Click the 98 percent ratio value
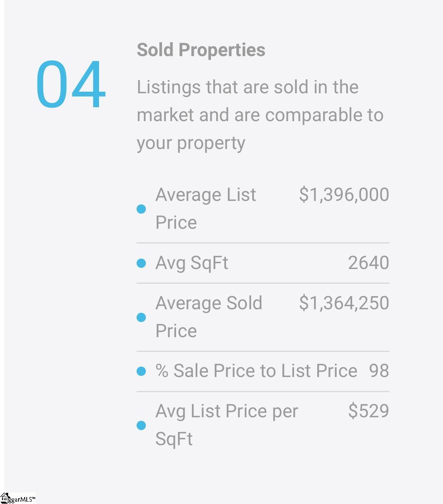The image size is (443, 504). (379, 371)
